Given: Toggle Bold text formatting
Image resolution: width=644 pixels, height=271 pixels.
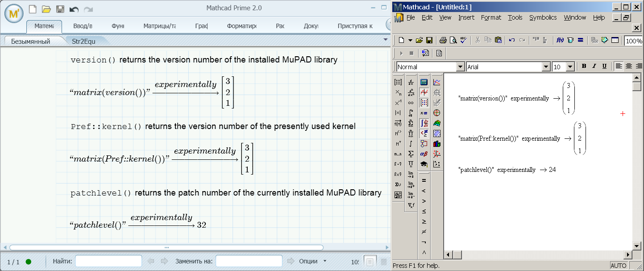Looking at the screenshot, I should point(584,66).
